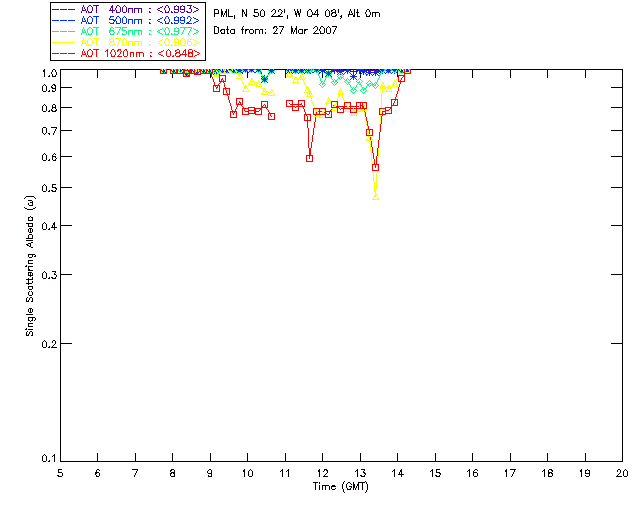
Task: Click the red square minimum near 13.4 hours
Action: pyautogui.click(x=376, y=167)
